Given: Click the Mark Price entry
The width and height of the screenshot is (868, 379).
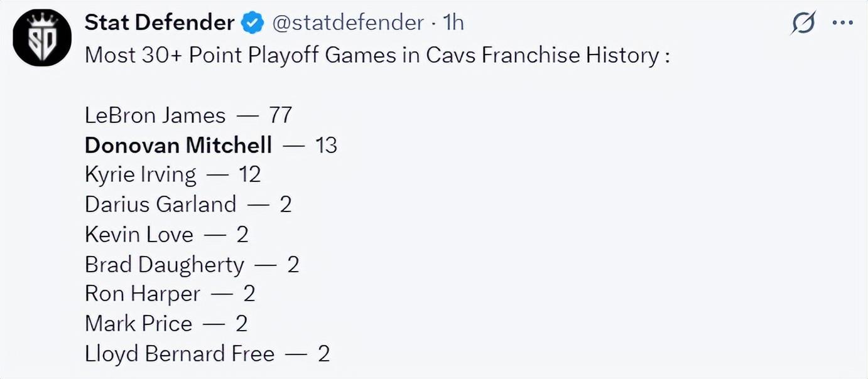Looking at the screenshot, I should pos(139,324).
